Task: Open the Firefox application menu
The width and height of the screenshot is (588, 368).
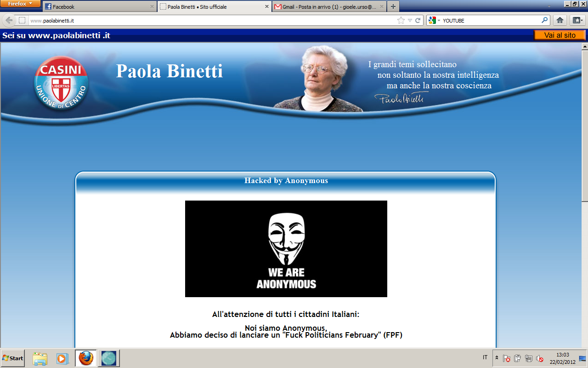Action: coord(20,4)
